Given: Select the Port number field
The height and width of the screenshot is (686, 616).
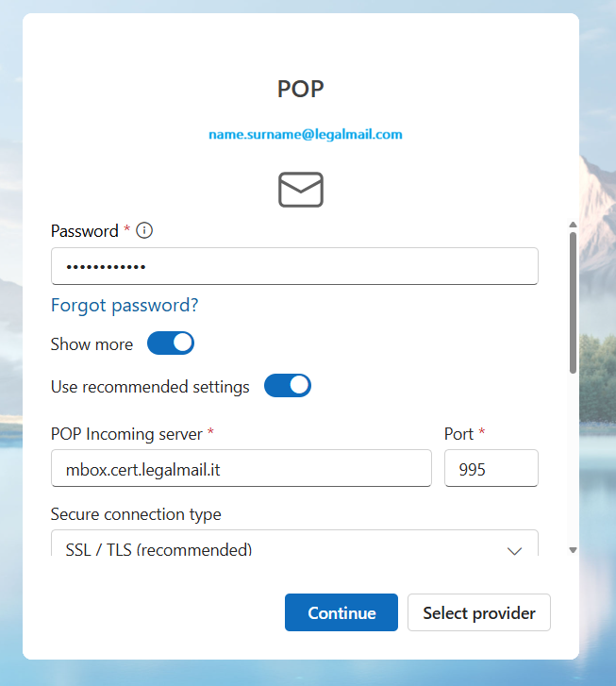Looking at the screenshot, I should coord(491,468).
